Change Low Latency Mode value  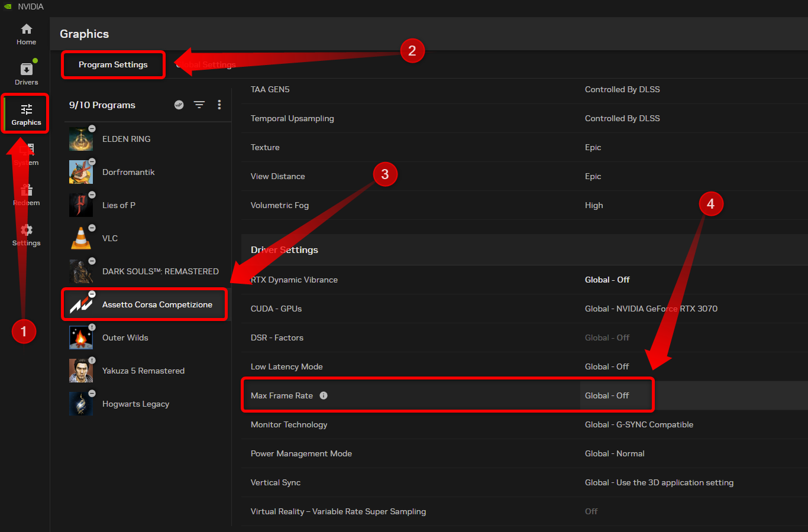click(x=607, y=366)
